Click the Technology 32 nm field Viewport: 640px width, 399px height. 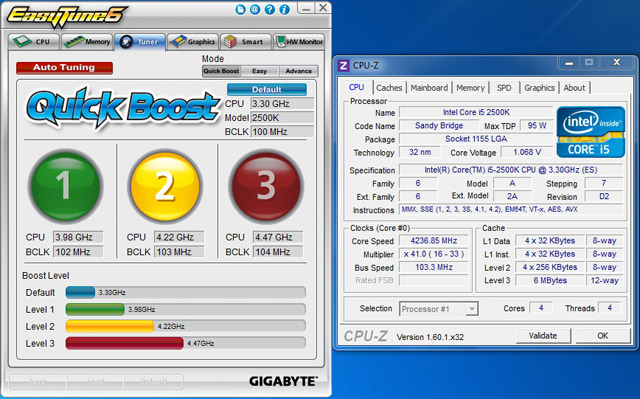coord(420,152)
